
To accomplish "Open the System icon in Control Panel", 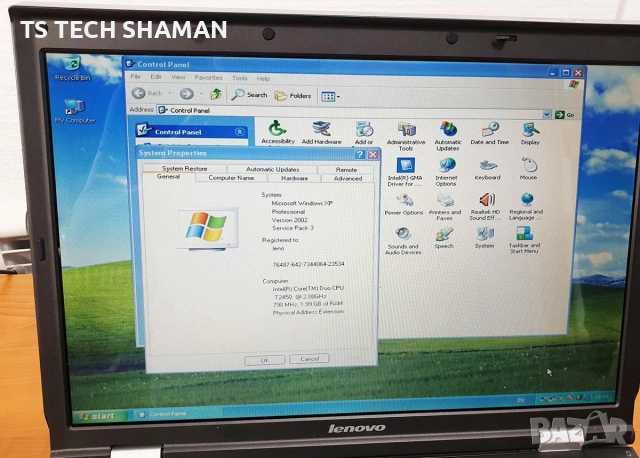I will click(x=484, y=238).
